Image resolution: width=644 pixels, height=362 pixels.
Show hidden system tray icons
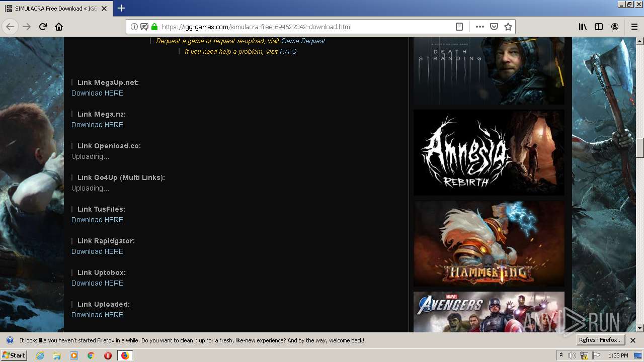561,355
